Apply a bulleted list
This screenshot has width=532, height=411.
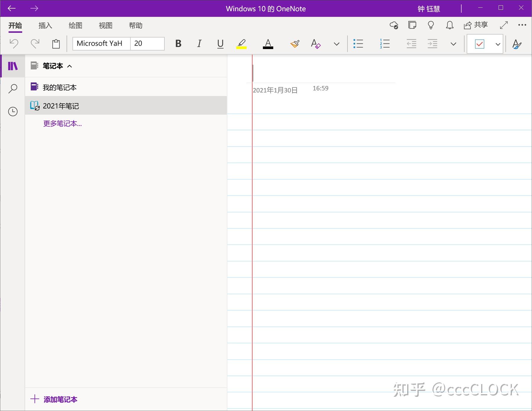click(x=358, y=44)
